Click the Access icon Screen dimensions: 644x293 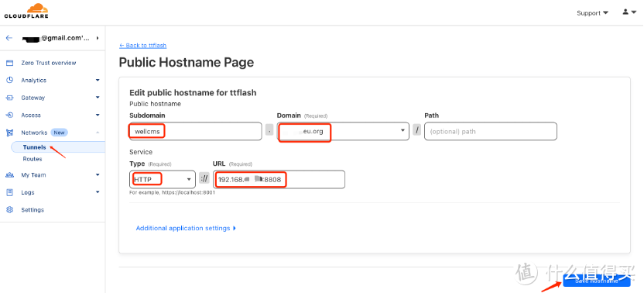pos(10,115)
